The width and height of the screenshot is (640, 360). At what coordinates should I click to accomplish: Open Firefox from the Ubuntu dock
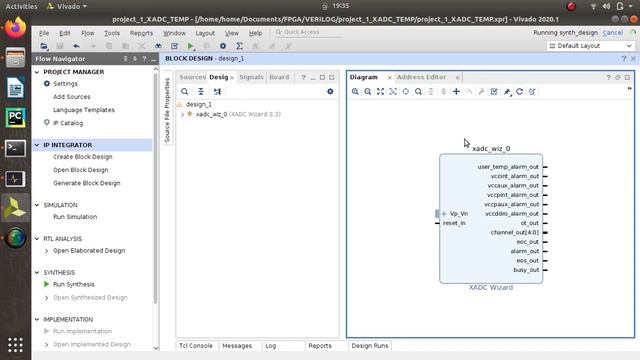pyautogui.click(x=15, y=28)
